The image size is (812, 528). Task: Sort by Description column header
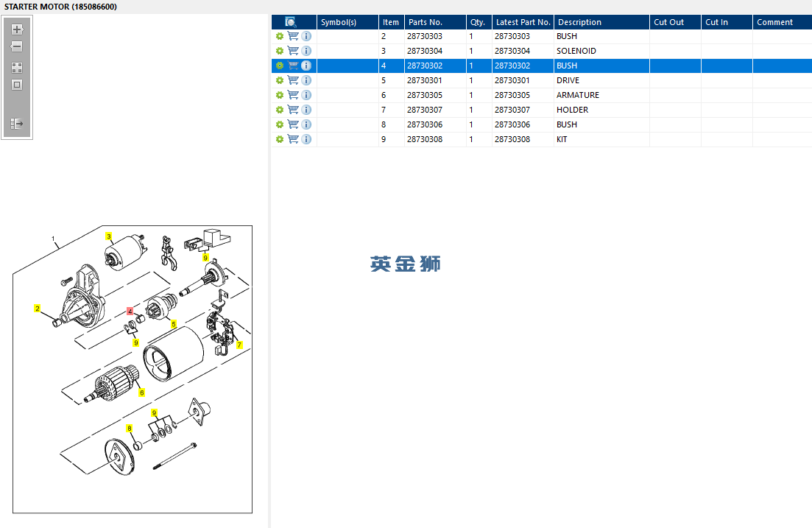601,22
